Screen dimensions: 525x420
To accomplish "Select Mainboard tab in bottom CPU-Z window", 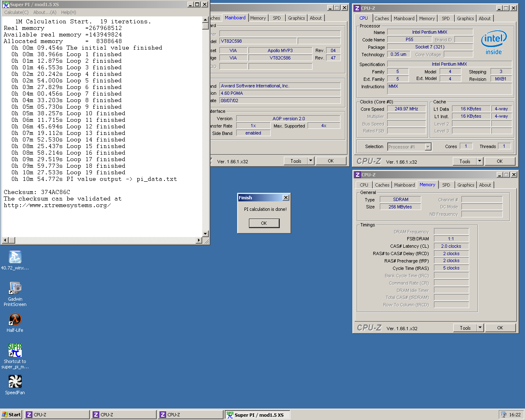I will tap(404, 185).
